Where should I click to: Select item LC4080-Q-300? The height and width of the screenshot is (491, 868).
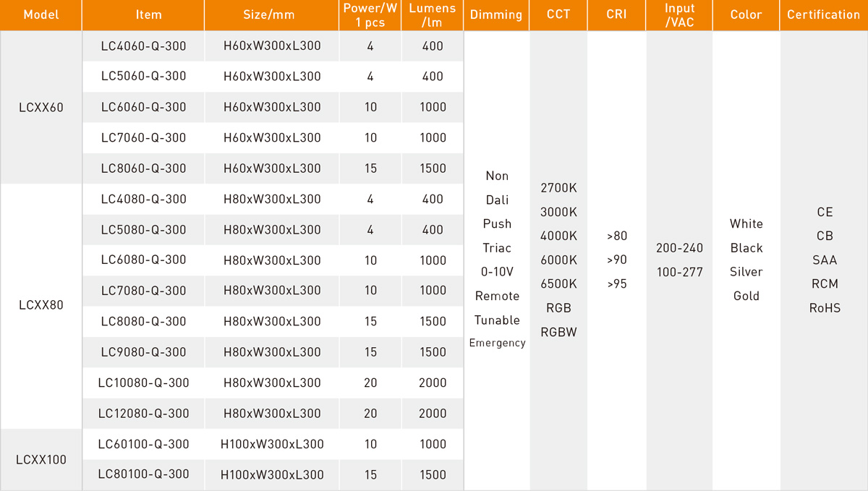click(143, 200)
